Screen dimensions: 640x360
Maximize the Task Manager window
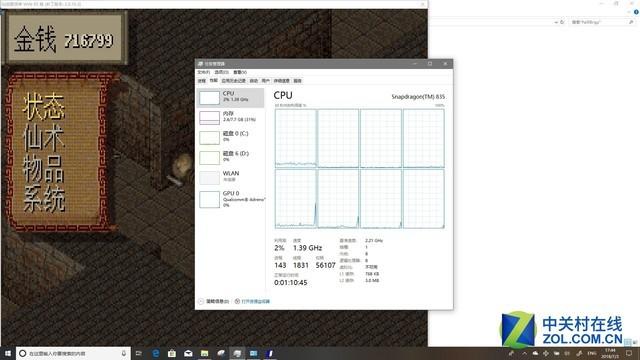[x=430, y=64]
